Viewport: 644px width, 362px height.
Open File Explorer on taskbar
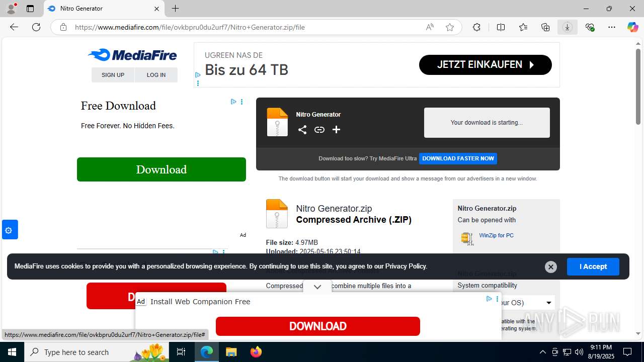(x=231, y=352)
